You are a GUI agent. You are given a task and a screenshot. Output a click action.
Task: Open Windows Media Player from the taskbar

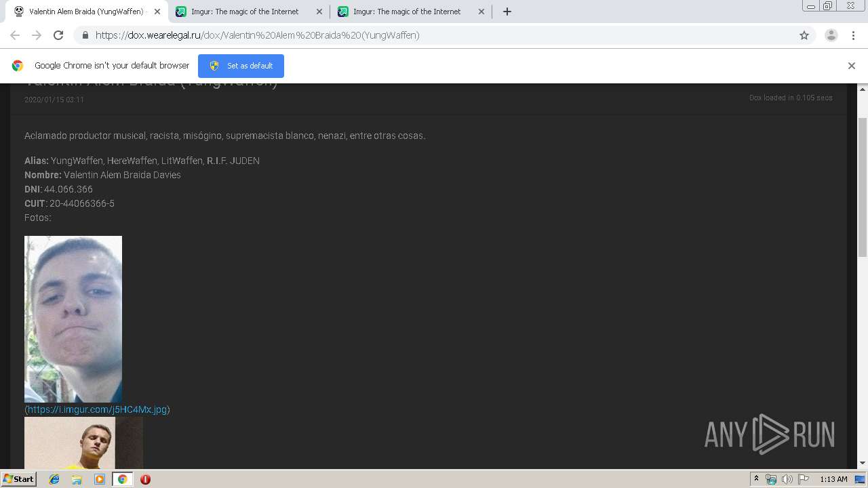[x=100, y=479]
